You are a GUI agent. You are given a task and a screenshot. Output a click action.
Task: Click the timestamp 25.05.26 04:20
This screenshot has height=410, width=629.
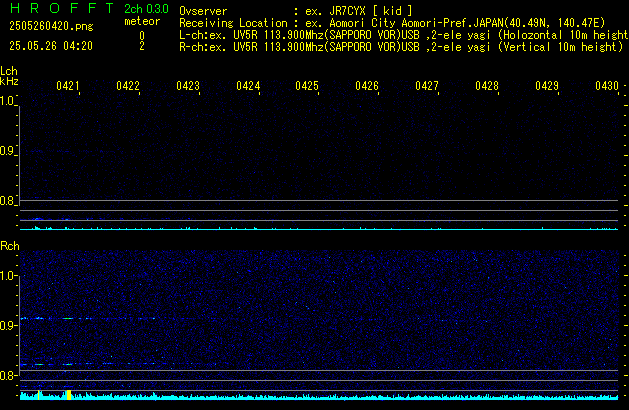click(x=51, y=46)
